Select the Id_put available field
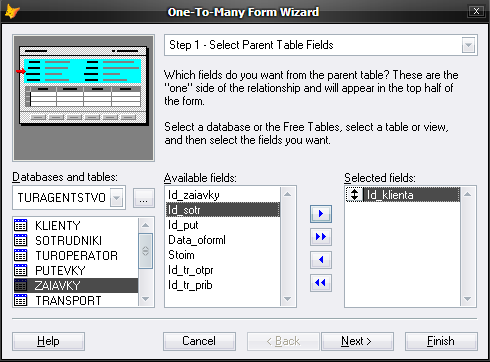Screen dimensions: 490x362 pos(223,225)
